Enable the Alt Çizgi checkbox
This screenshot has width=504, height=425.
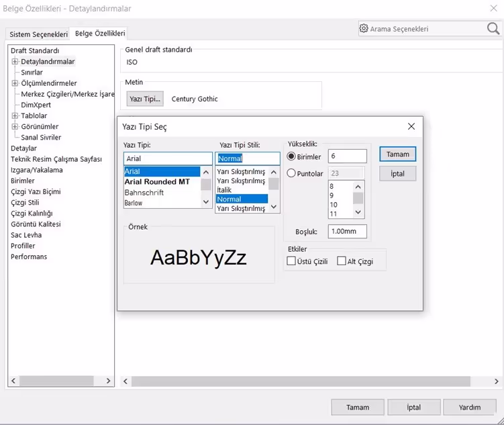click(x=342, y=261)
